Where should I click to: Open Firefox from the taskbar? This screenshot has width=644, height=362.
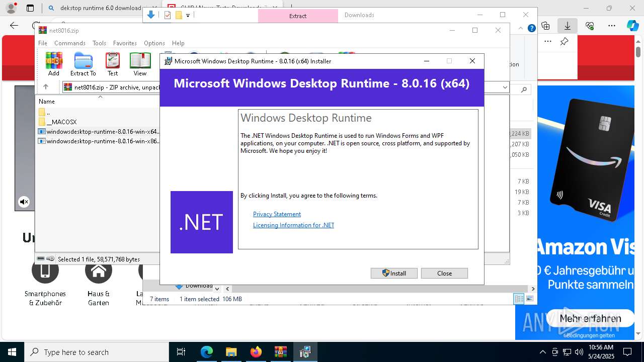coord(256,352)
